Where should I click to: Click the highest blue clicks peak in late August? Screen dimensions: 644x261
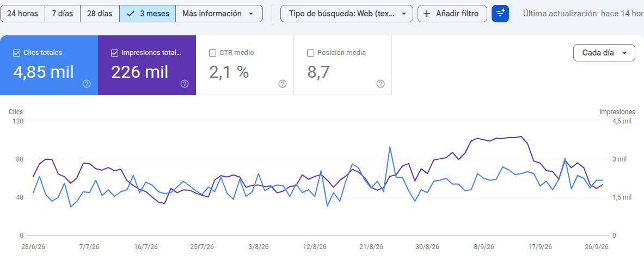tap(389, 147)
